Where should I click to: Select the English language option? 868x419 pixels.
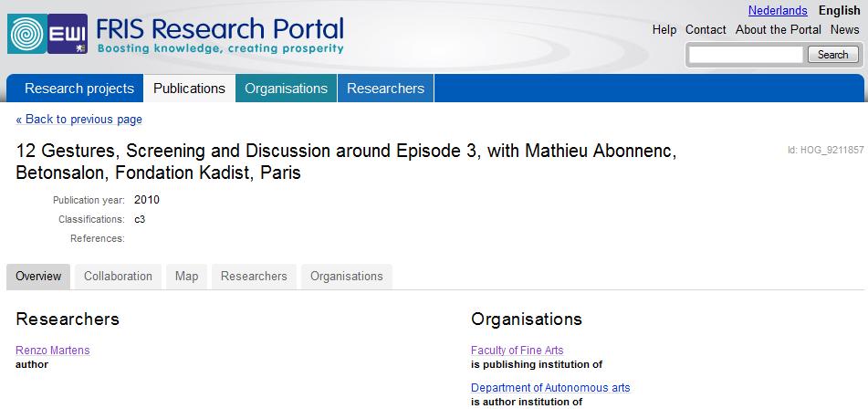(839, 11)
